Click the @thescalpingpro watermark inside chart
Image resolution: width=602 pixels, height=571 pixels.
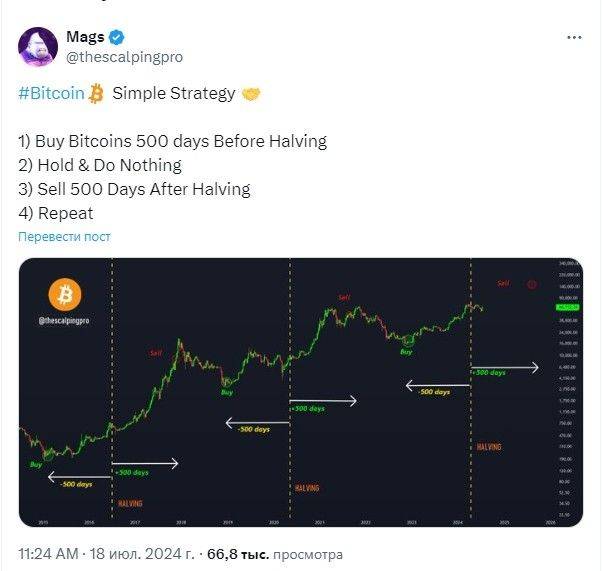[x=65, y=320]
